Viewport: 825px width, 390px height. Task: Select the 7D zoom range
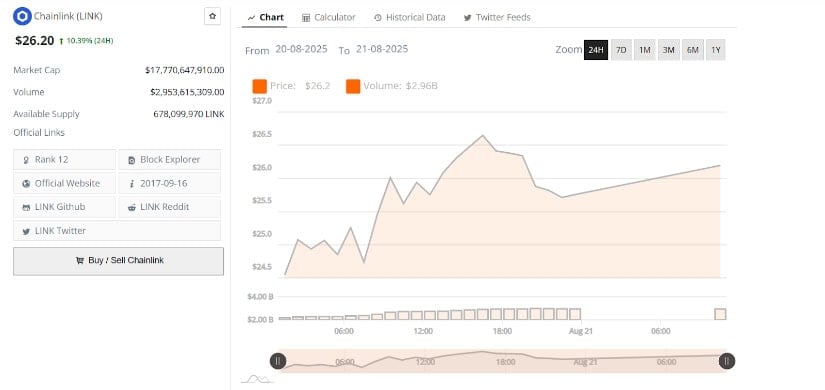point(621,50)
